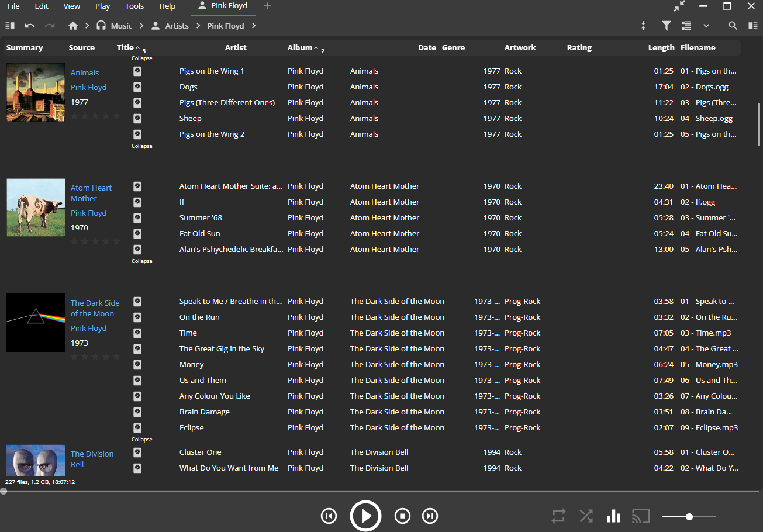Click the filter funnel icon

pyautogui.click(x=666, y=26)
